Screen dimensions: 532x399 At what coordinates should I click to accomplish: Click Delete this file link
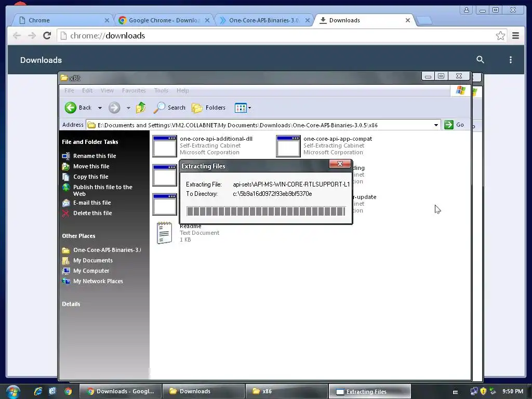92,213
